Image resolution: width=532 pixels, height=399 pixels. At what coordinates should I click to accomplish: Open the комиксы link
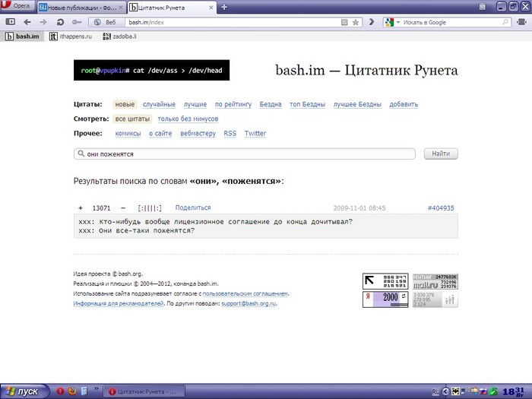(x=128, y=133)
